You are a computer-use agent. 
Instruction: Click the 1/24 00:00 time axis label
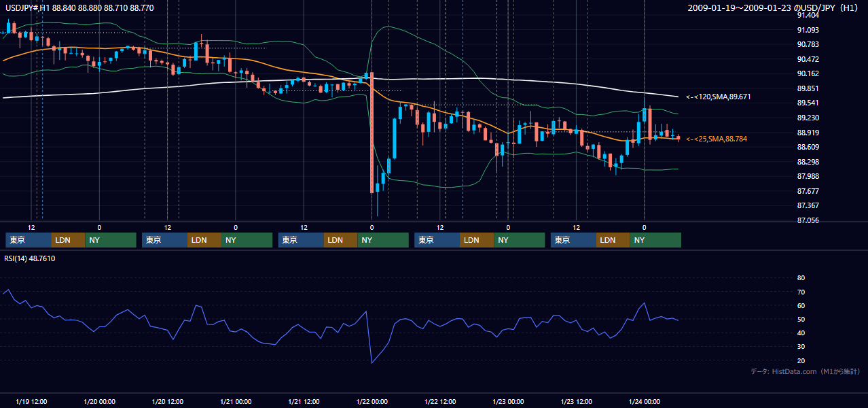(645, 401)
